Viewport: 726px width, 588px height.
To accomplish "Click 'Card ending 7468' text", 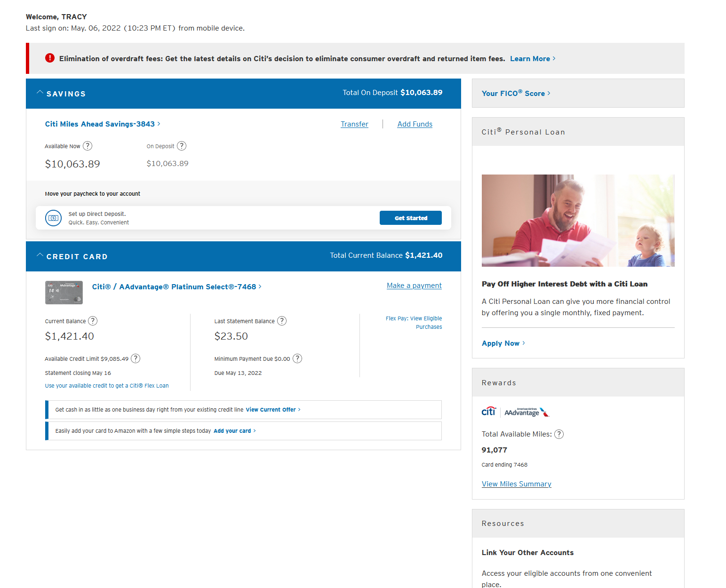I will (x=504, y=465).
